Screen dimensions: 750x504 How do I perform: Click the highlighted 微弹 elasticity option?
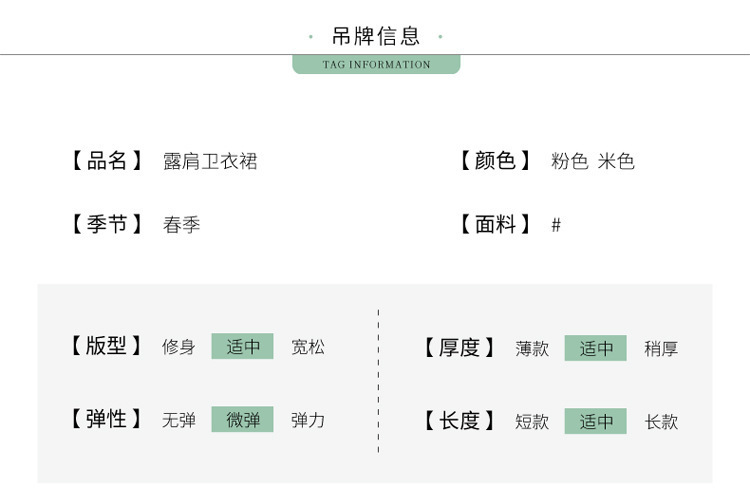pos(242,420)
